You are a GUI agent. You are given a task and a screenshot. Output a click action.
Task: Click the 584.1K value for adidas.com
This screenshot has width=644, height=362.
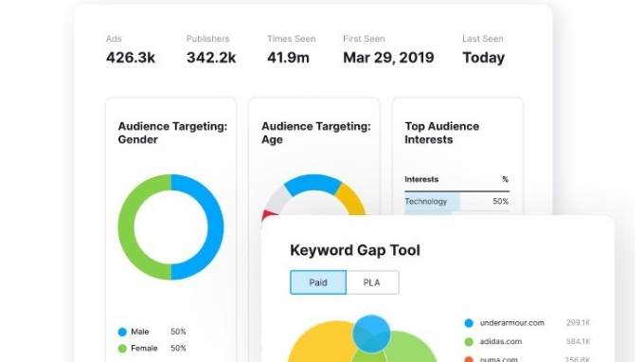pos(578,341)
